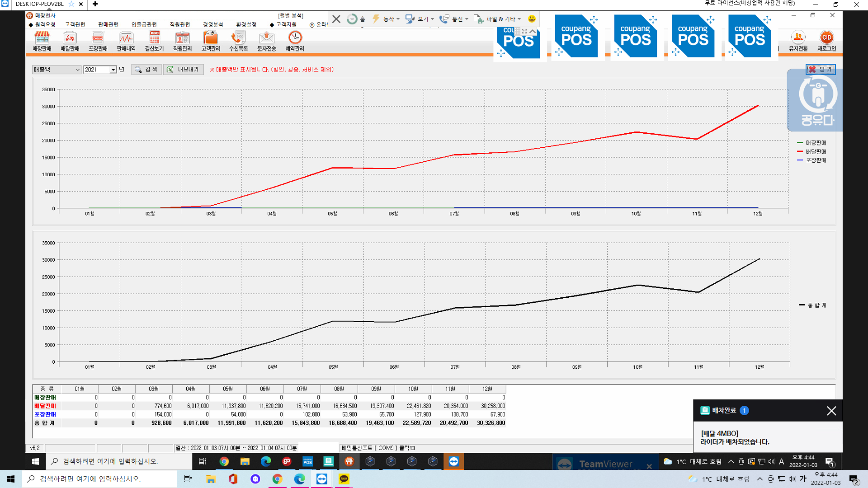Image resolution: width=868 pixels, height=488 pixels.
Task: Expand TeamViewer 보기 view menu
Action: tap(420, 19)
